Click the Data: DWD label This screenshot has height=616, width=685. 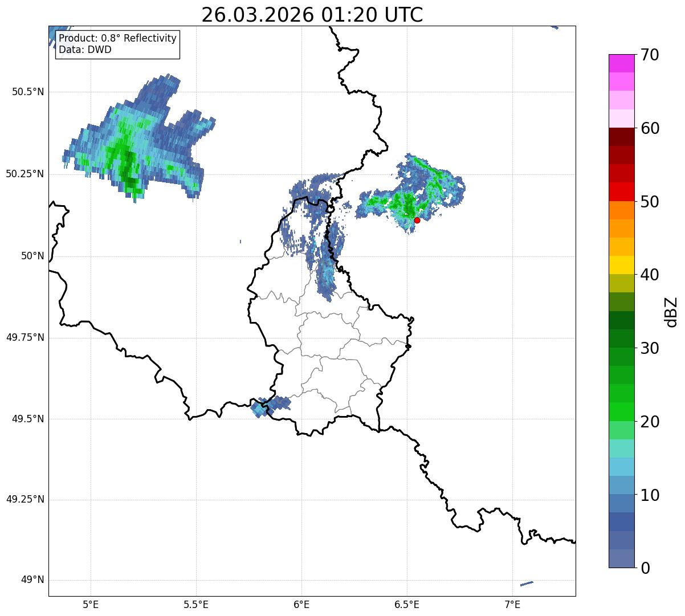click(85, 50)
